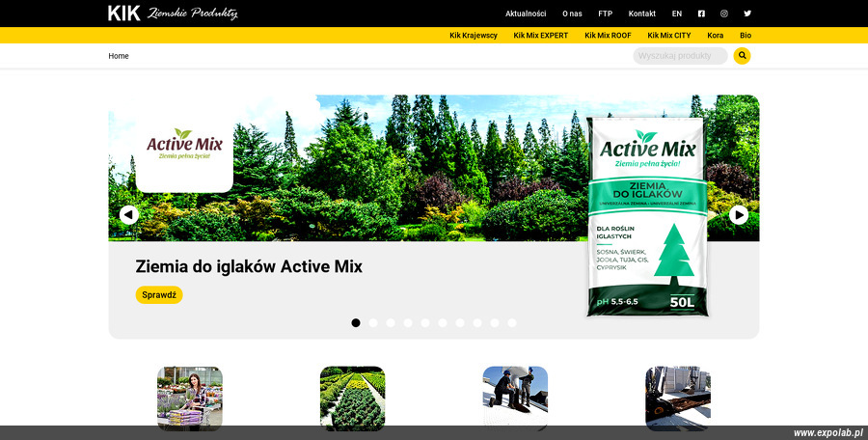Screen dimensions: 868x440
Task: Select the eighth carousel dot
Action: (477, 322)
